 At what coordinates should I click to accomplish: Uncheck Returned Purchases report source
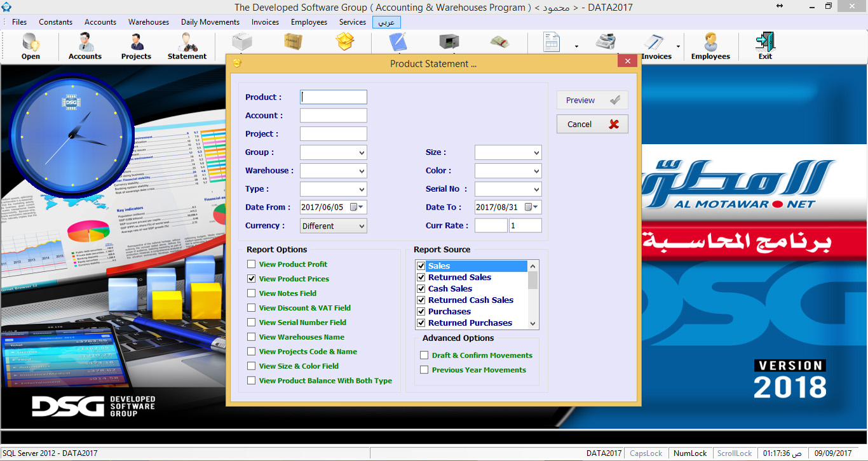[421, 323]
